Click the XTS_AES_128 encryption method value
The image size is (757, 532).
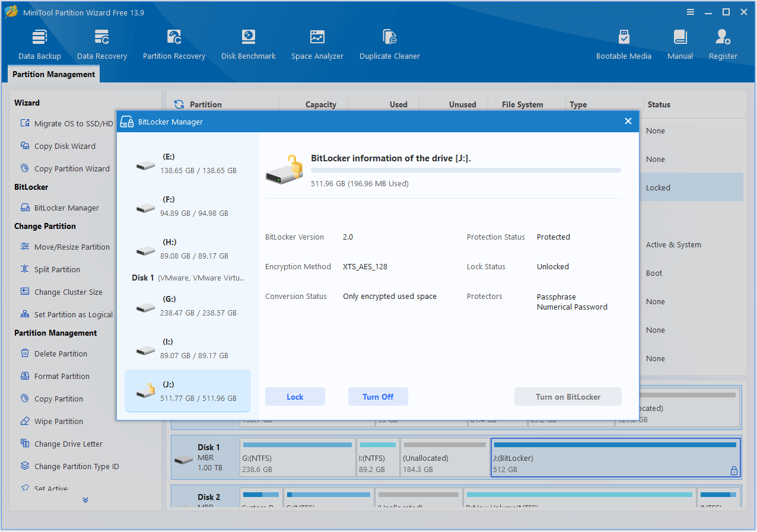click(365, 266)
